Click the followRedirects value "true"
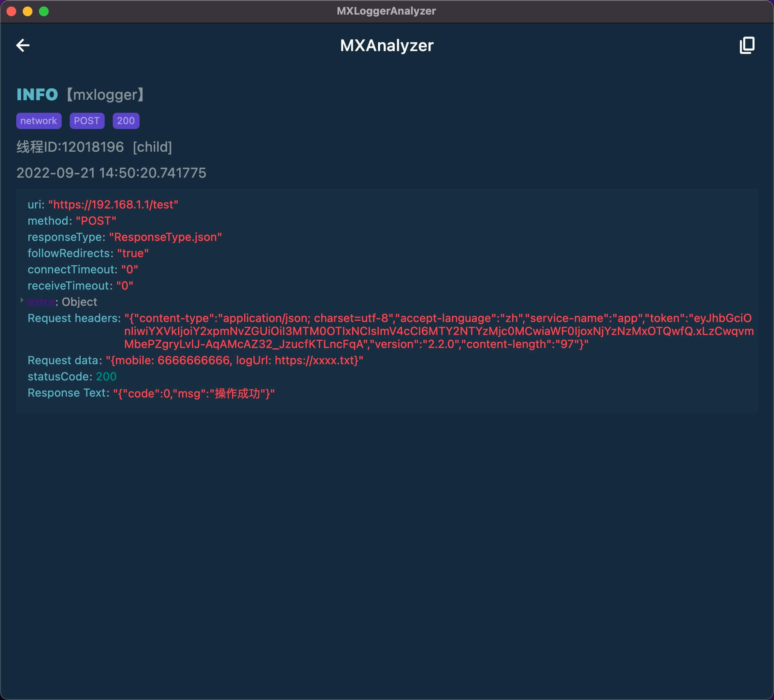Viewport: 774px width, 700px height. click(133, 253)
